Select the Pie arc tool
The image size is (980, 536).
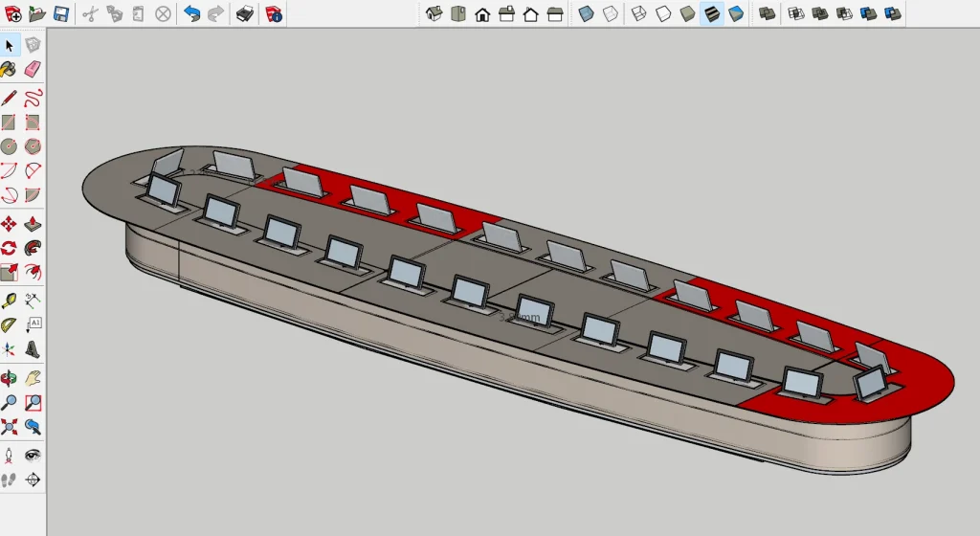coord(33,195)
